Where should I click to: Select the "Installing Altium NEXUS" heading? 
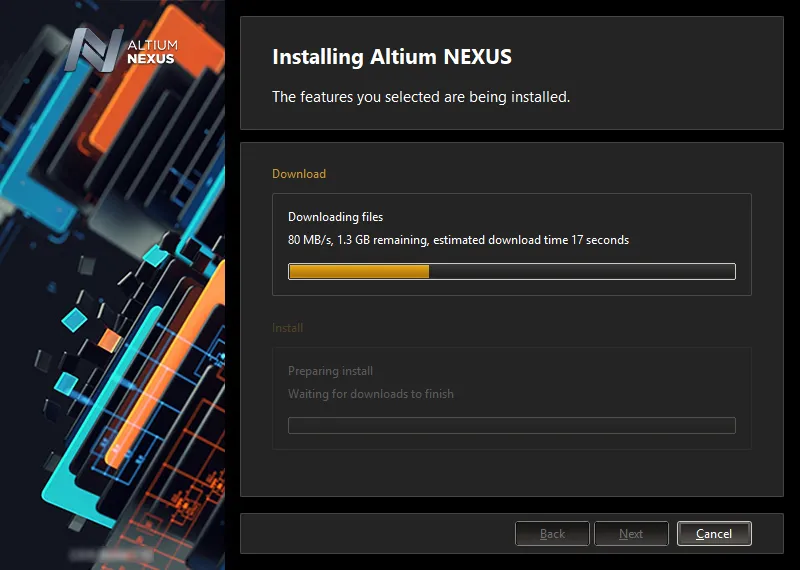(392, 57)
